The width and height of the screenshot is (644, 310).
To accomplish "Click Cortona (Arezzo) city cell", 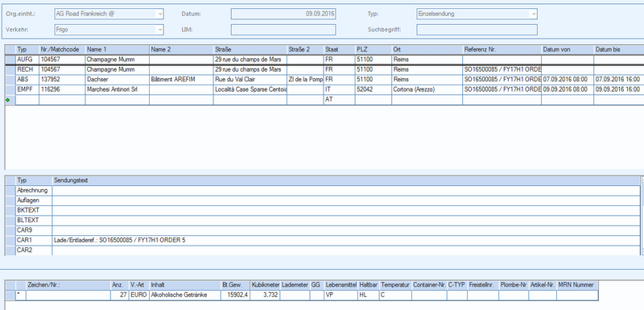I will point(427,89).
